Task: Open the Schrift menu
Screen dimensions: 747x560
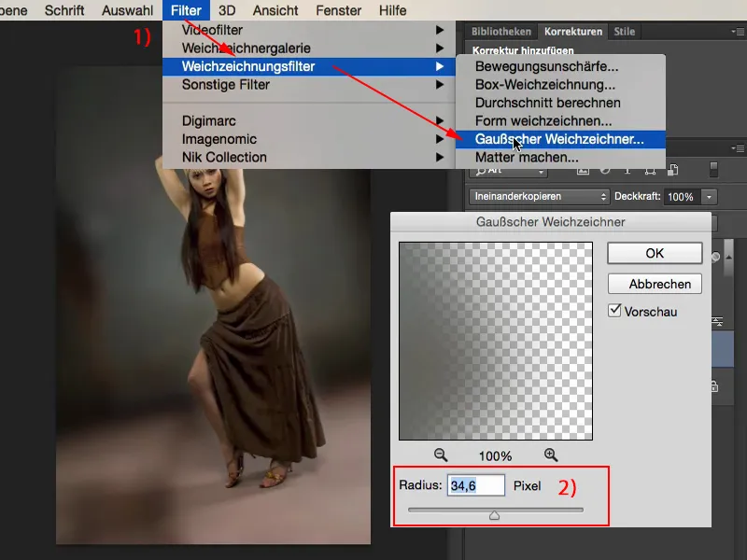Action: pos(64,10)
